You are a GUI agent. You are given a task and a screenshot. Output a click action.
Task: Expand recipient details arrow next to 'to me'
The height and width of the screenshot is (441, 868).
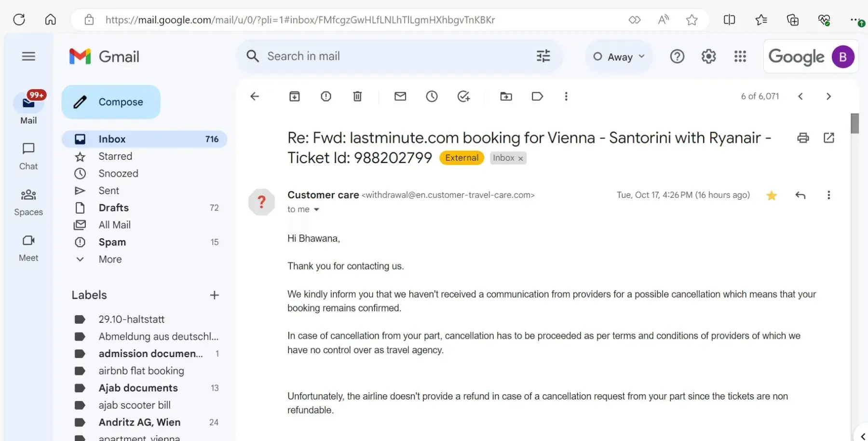point(317,209)
